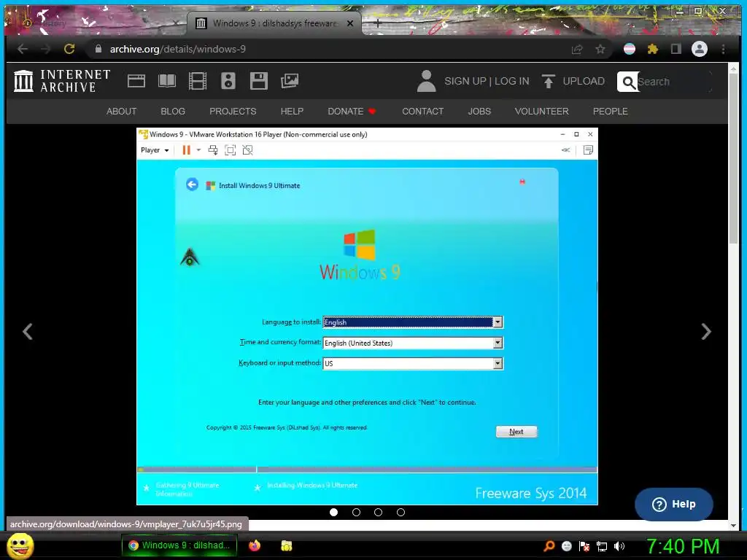This screenshot has width=747, height=560.
Task: Open the DONATE menu item
Action: coord(352,112)
